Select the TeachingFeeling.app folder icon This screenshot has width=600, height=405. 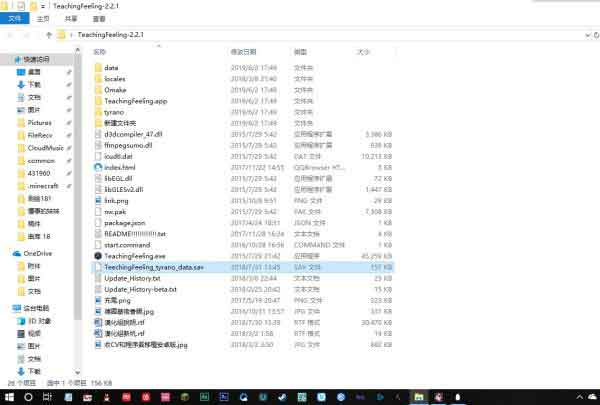coord(98,101)
